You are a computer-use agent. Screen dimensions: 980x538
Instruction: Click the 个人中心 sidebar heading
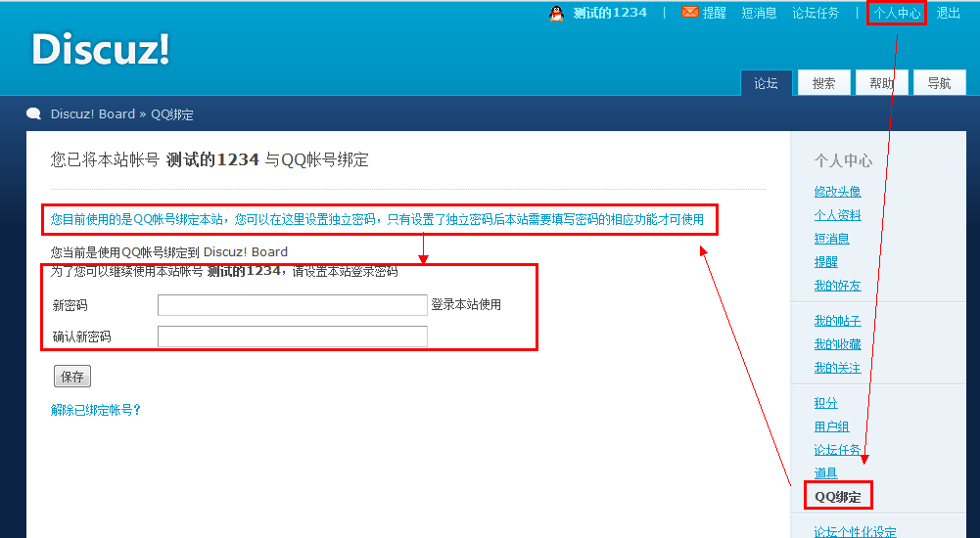coord(843,161)
